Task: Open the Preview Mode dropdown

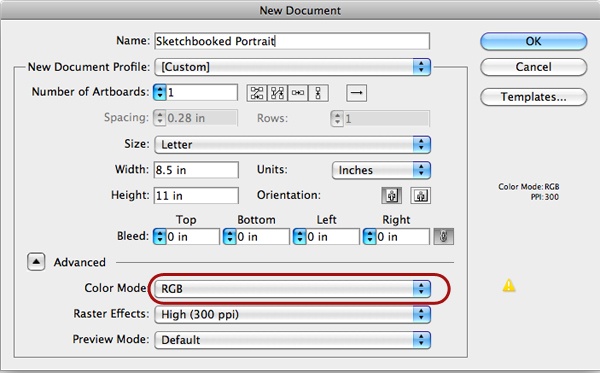Action: click(293, 340)
